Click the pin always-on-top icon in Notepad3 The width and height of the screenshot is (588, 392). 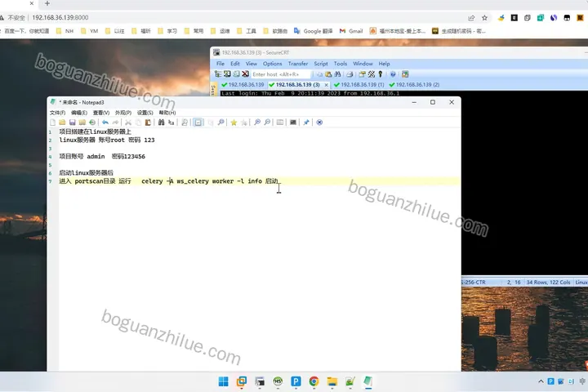click(306, 122)
